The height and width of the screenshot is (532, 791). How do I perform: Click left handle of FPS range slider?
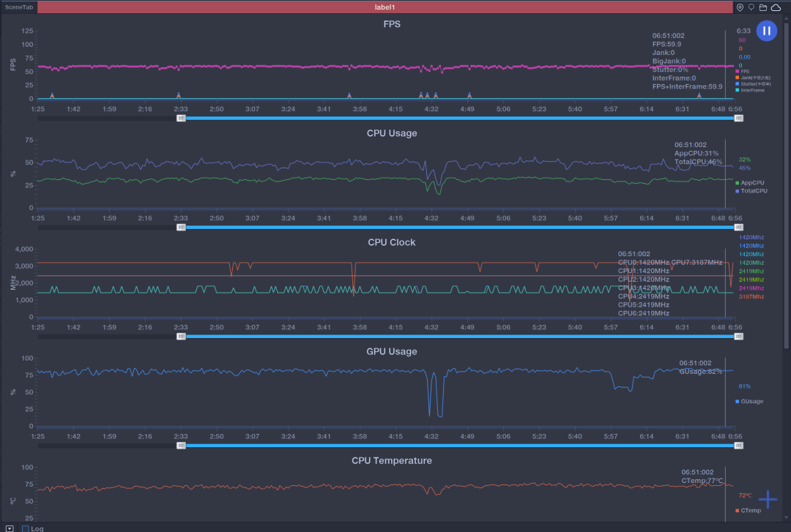181,118
